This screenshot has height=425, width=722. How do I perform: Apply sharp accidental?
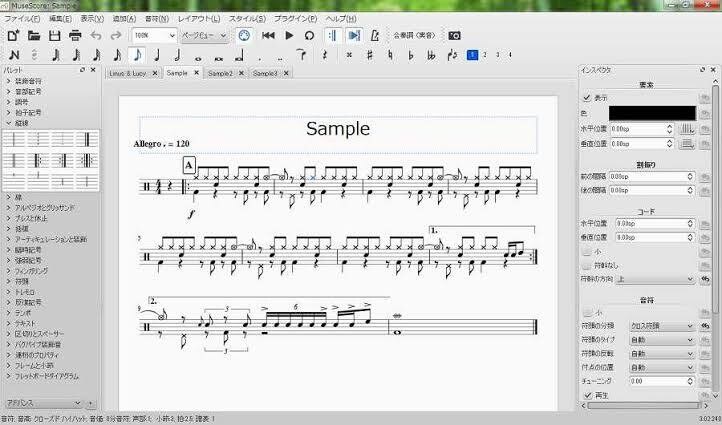pos(369,55)
